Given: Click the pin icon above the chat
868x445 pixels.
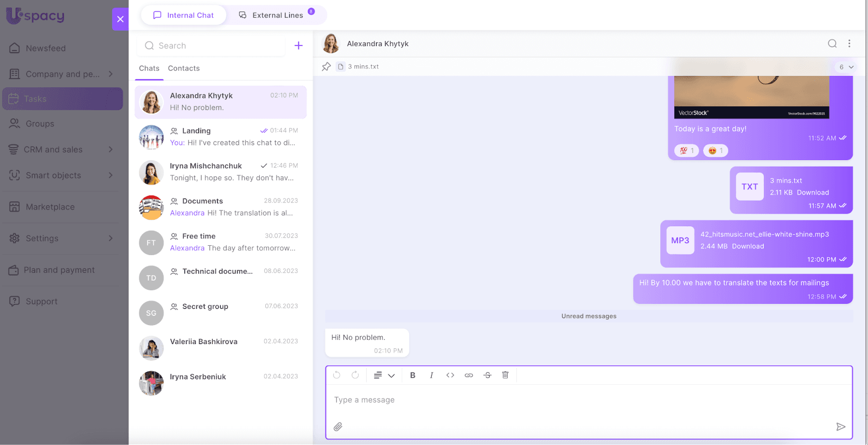Looking at the screenshot, I should coord(326,67).
